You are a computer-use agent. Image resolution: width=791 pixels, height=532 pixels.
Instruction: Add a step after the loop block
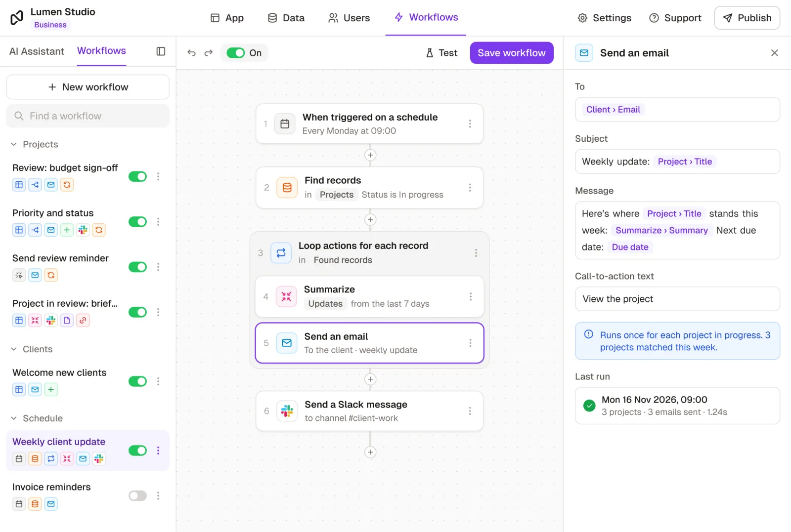point(370,379)
